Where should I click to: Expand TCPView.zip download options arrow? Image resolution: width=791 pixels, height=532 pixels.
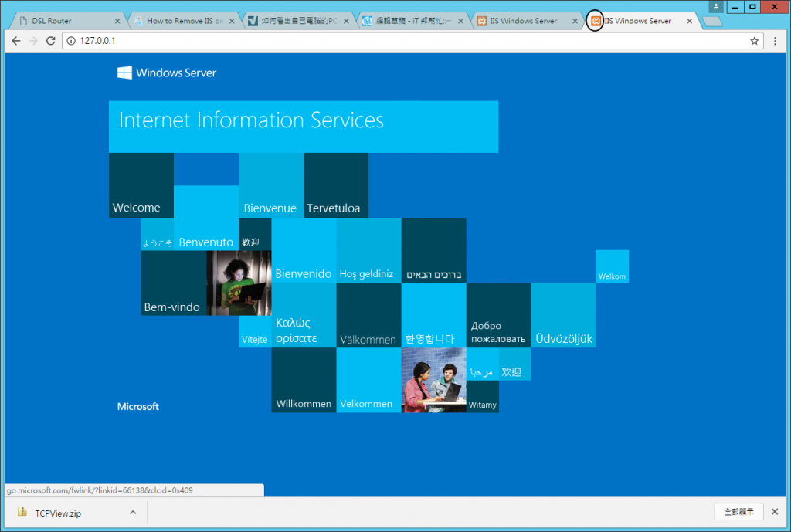pyautogui.click(x=133, y=513)
